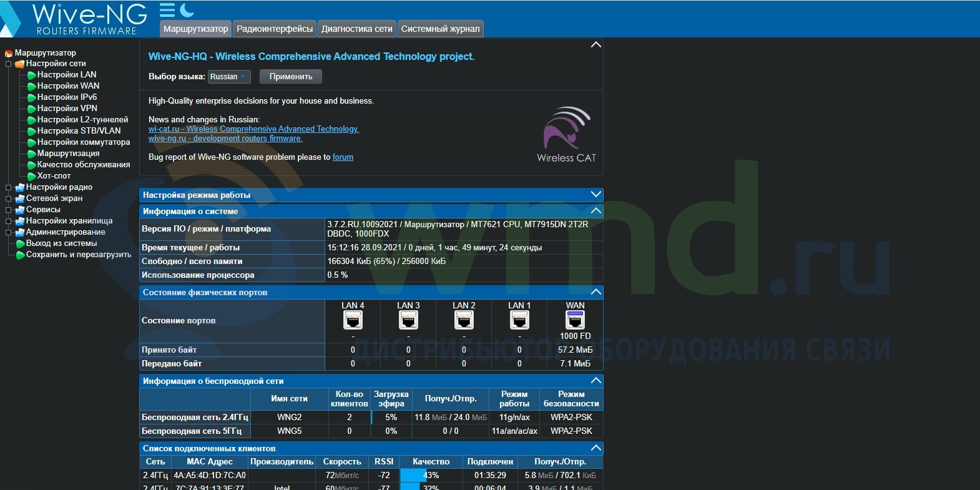Open the forum link
Image resolution: width=980 pixels, height=490 pixels.
pyautogui.click(x=343, y=157)
